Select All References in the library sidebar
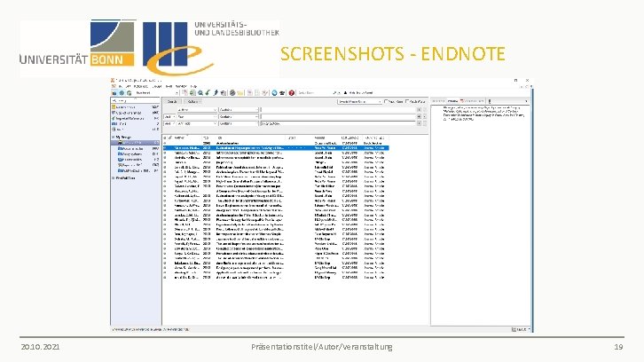644x362 pixels. point(136,106)
